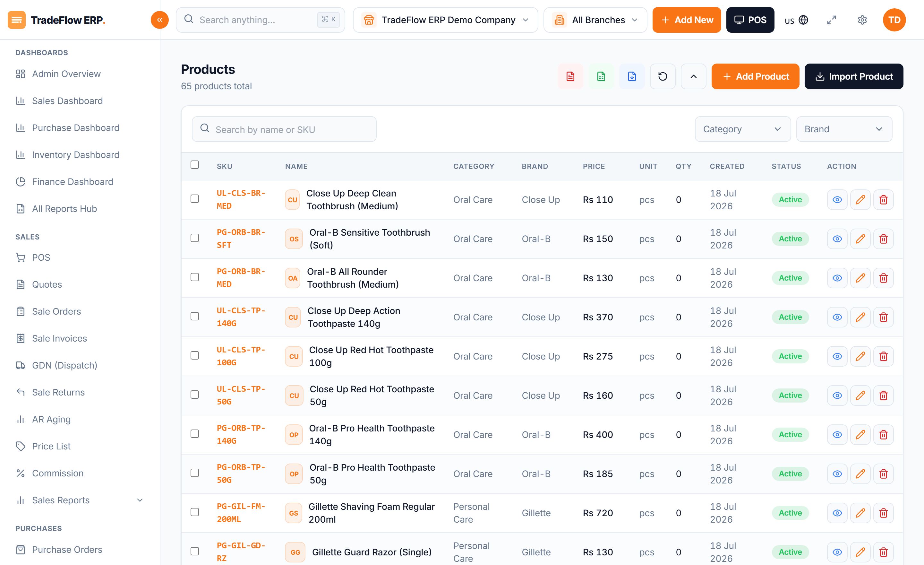Download products file (blue download icon)
This screenshot has width=924, height=565.
tap(632, 76)
